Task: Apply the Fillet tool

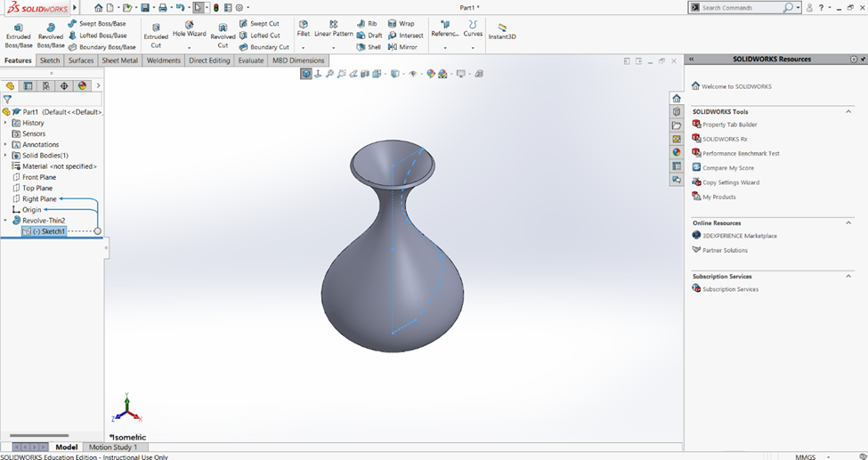Action: 304,29
